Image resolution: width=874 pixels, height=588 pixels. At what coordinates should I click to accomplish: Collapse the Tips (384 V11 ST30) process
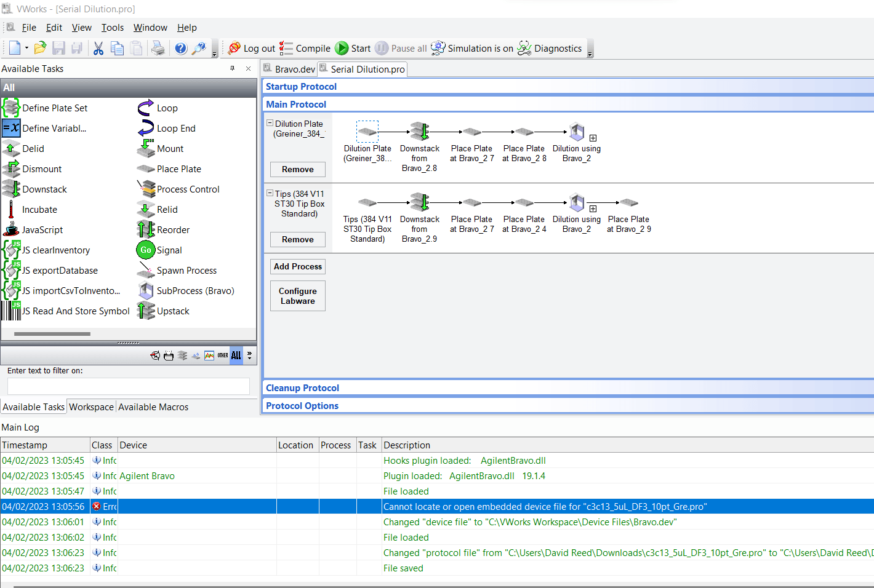coord(270,193)
